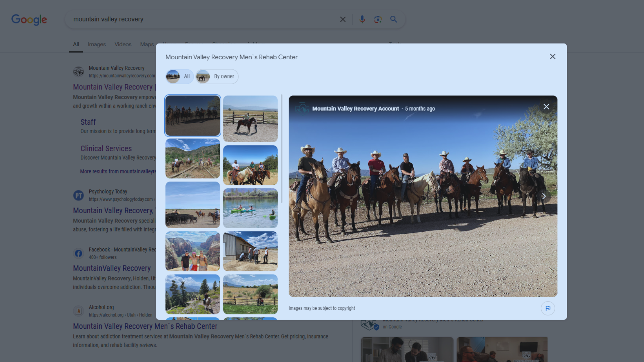The width and height of the screenshot is (644, 362).
Task: Go to next photo with right chevron
Action: pos(544,196)
